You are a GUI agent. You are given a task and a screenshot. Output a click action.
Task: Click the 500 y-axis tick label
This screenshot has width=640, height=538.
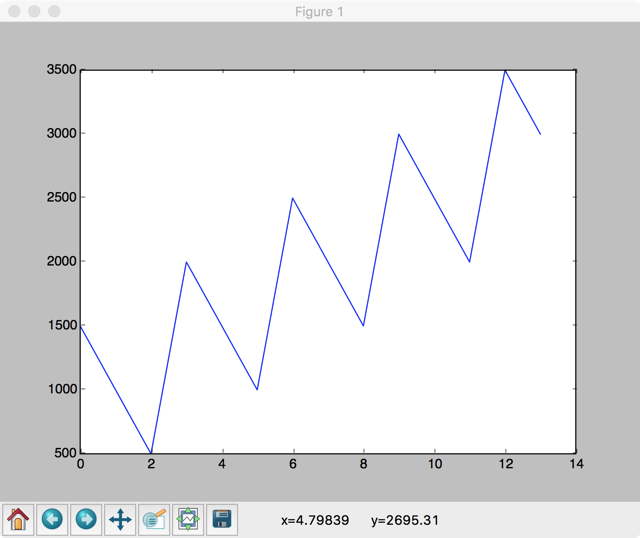[66, 453]
